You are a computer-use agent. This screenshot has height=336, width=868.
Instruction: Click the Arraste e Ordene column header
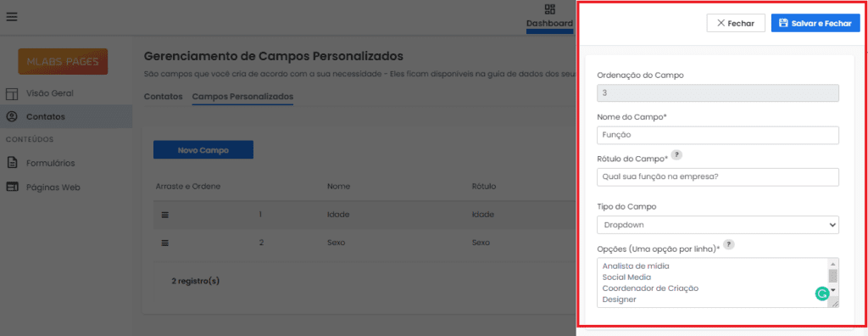[188, 186]
